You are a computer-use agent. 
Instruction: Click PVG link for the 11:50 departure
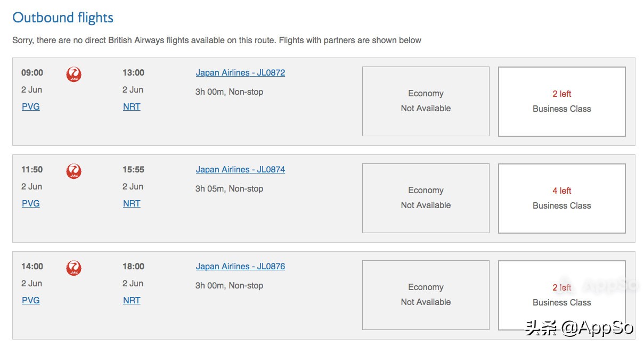pyautogui.click(x=31, y=204)
